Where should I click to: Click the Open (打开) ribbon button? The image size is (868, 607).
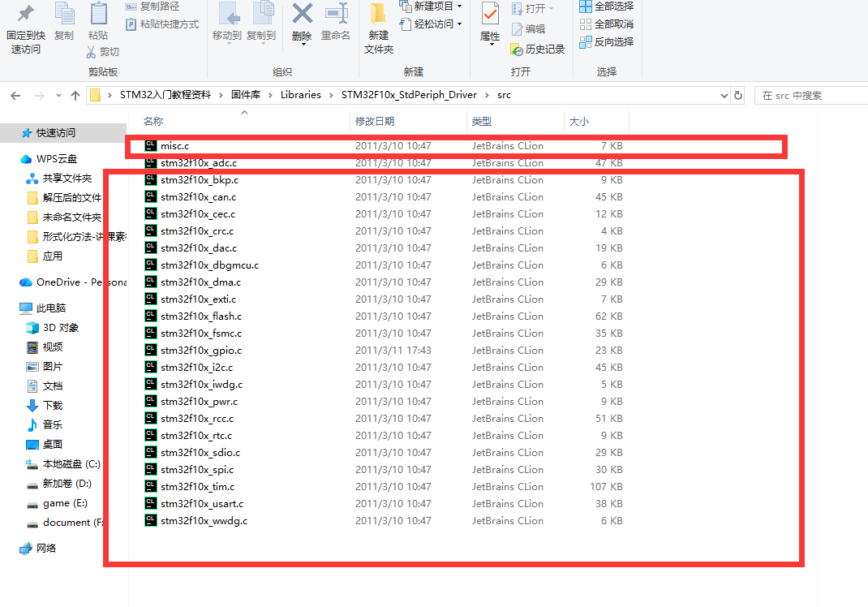[532, 9]
